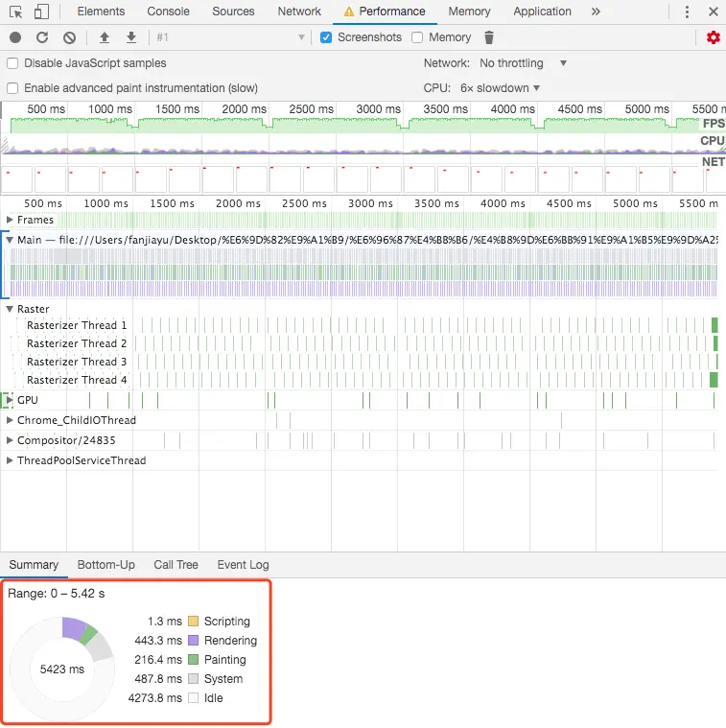726x728 pixels.
Task: Click the Rendering purple color swatch
Action: (x=193, y=641)
